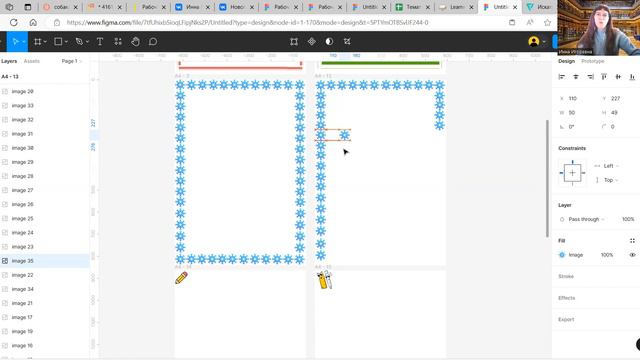The image size is (640, 360).
Task: Select the Rectangle shape tool
Action: 58,42
